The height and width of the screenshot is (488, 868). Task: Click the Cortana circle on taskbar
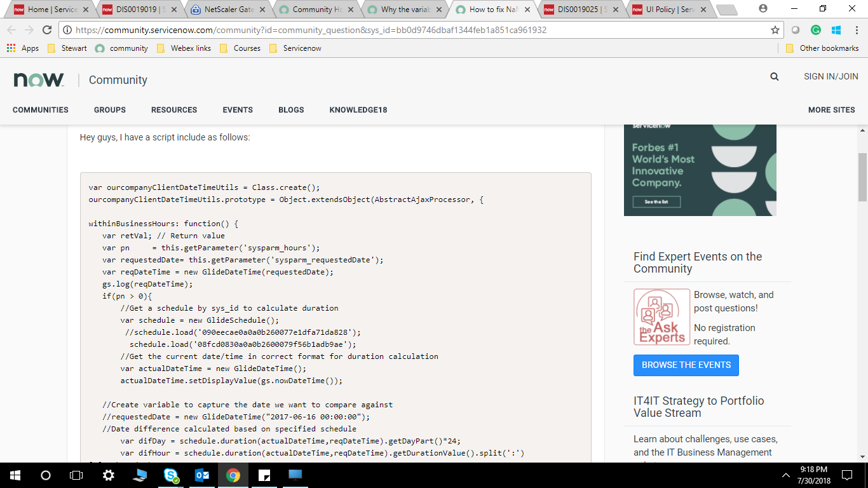(x=46, y=475)
